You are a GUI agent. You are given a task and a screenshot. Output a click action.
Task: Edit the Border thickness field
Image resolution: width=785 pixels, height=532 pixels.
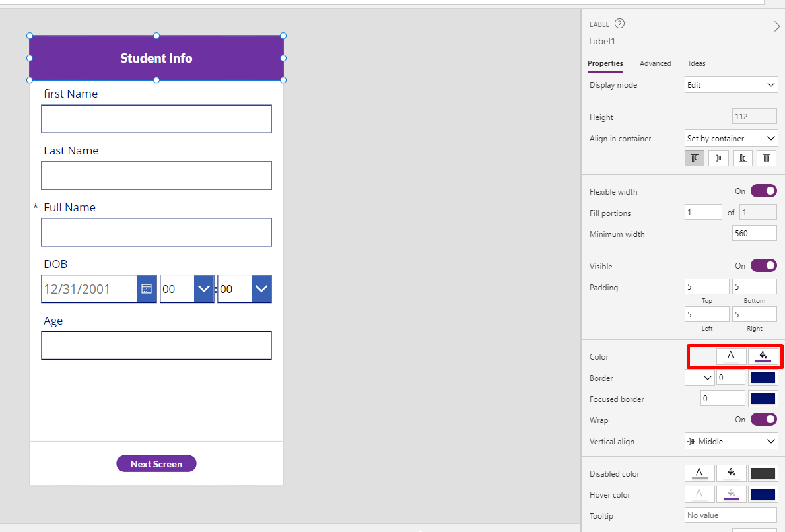point(730,378)
